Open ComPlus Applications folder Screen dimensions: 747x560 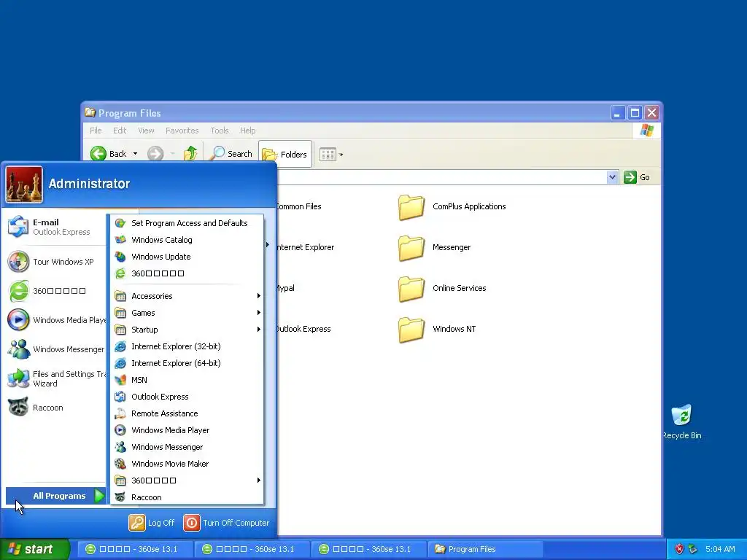(x=452, y=207)
